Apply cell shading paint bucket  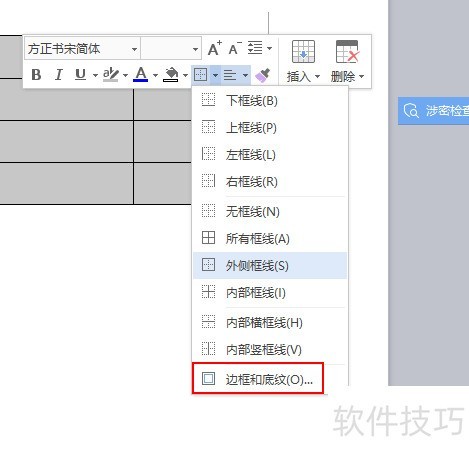point(171,75)
